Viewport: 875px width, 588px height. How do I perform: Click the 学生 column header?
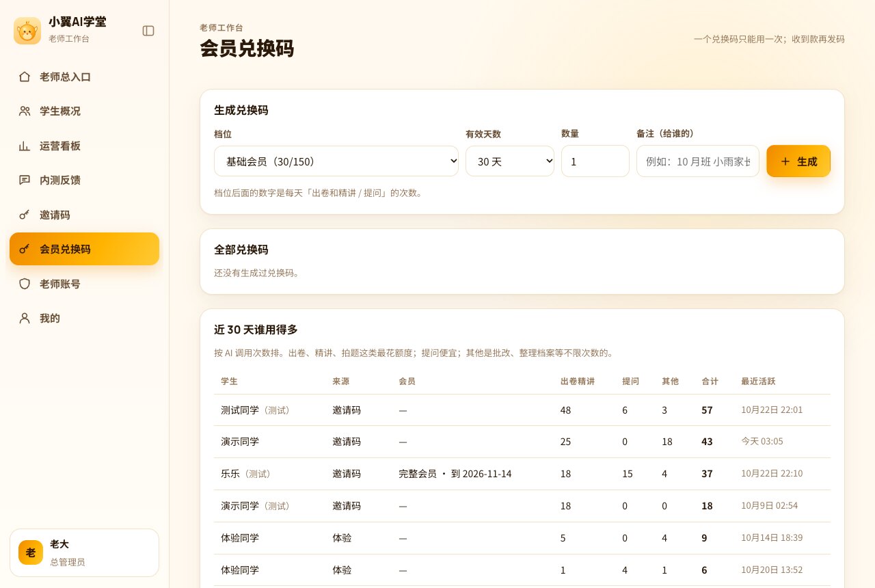pyautogui.click(x=229, y=381)
